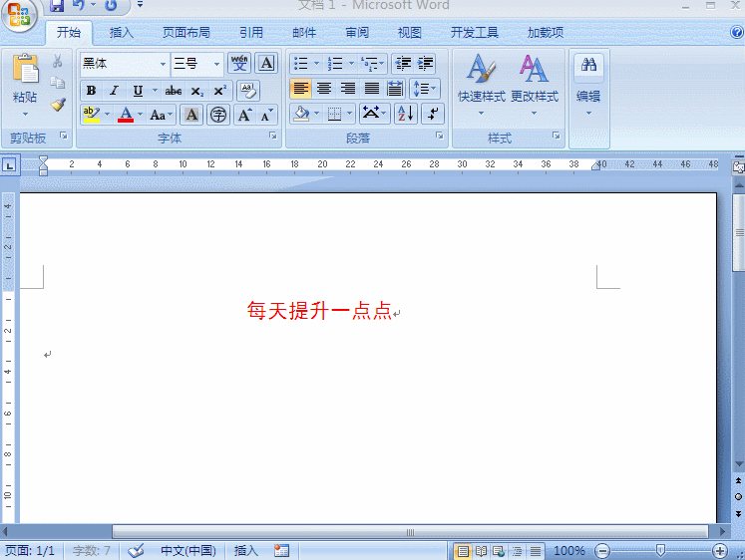Open the 更改样式 menu
Image resolution: width=745 pixels, height=560 pixels.
(x=534, y=86)
